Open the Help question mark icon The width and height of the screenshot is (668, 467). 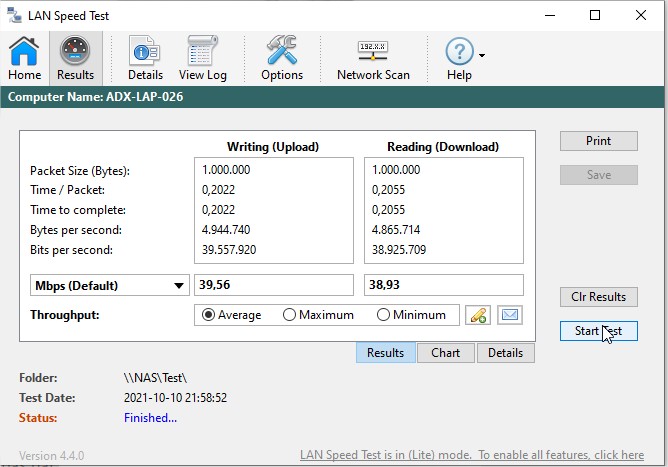(x=459, y=58)
